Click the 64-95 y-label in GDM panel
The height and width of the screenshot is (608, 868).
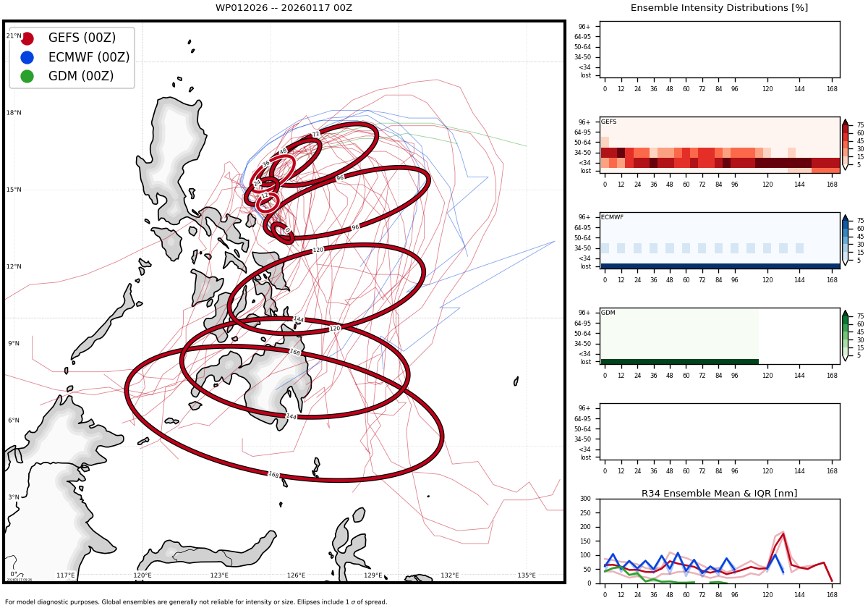[582, 324]
